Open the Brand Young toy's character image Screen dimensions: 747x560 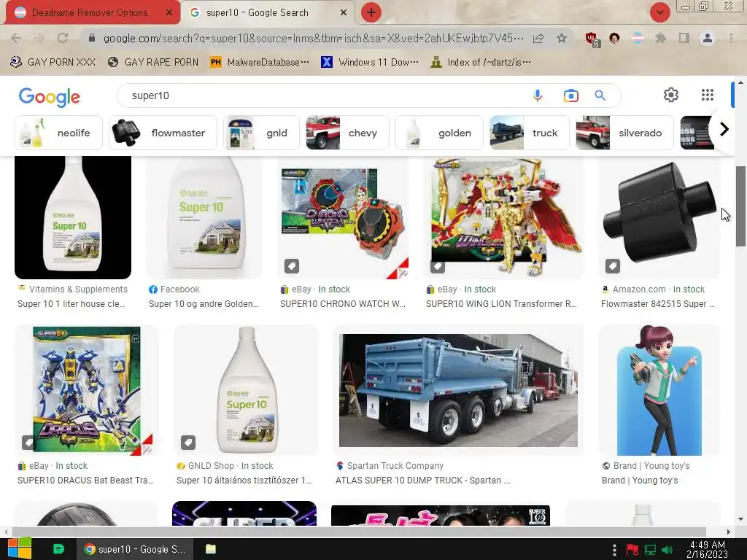[x=659, y=390]
